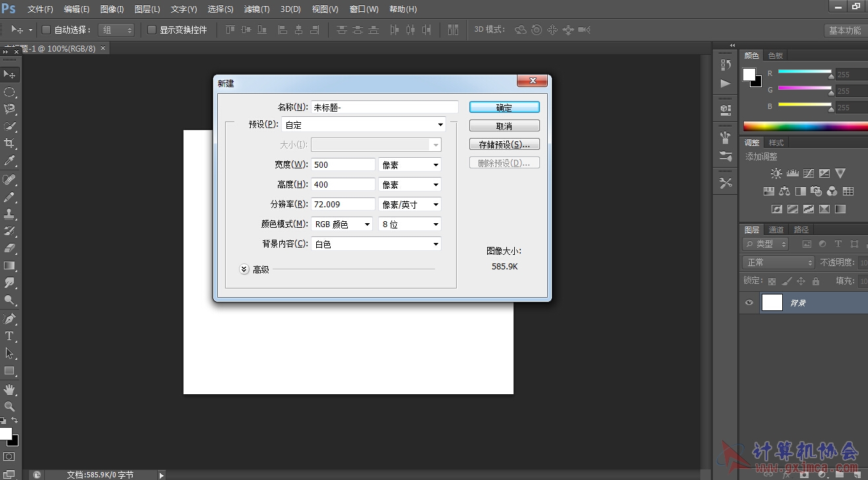Image resolution: width=868 pixels, height=480 pixels.
Task: Add a Levels adjustment
Action: click(x=792, y=174)
